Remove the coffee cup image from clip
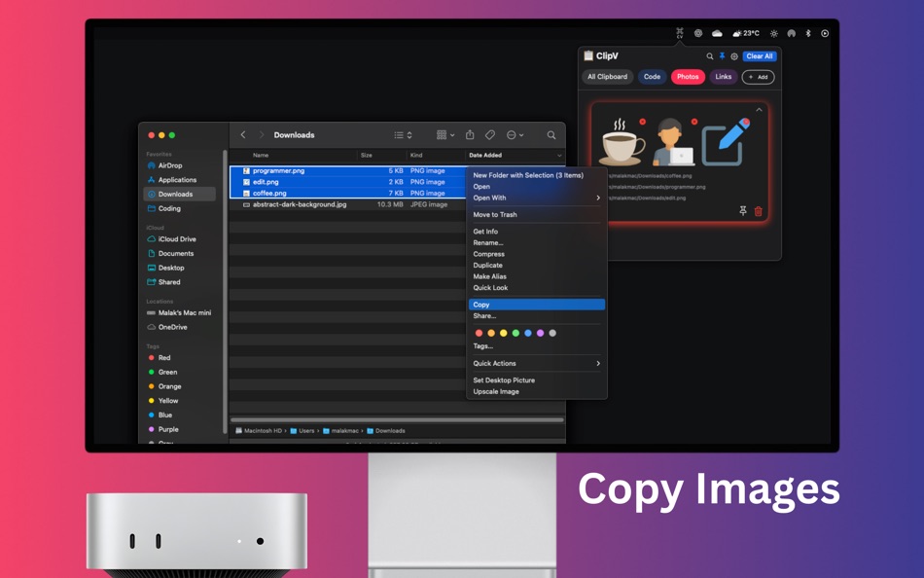Viewport: 924px width, 578px height. point(642,122)
